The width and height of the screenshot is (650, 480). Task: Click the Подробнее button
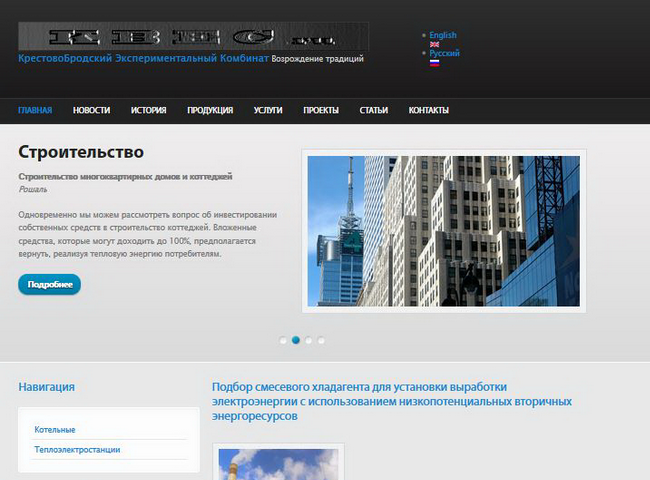click(50, 284)
